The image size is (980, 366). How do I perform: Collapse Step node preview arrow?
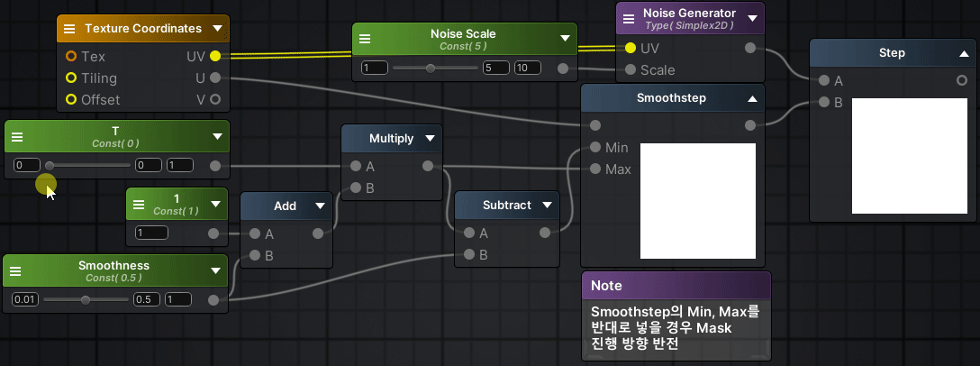pos(963,54)
